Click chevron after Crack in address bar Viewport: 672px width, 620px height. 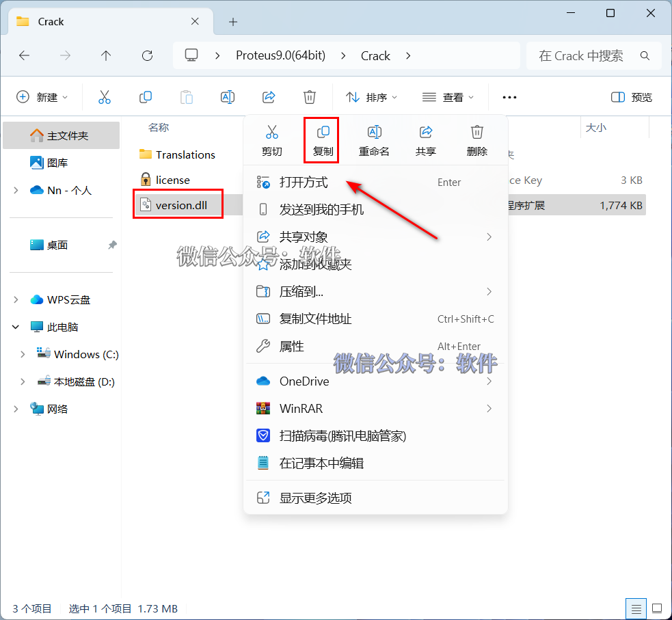(x=408, y=55)
